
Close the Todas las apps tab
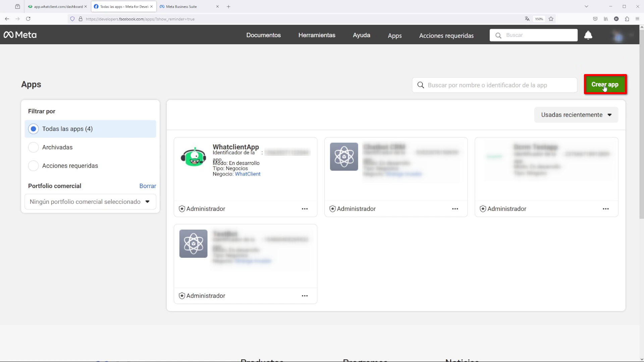[152, 6]
